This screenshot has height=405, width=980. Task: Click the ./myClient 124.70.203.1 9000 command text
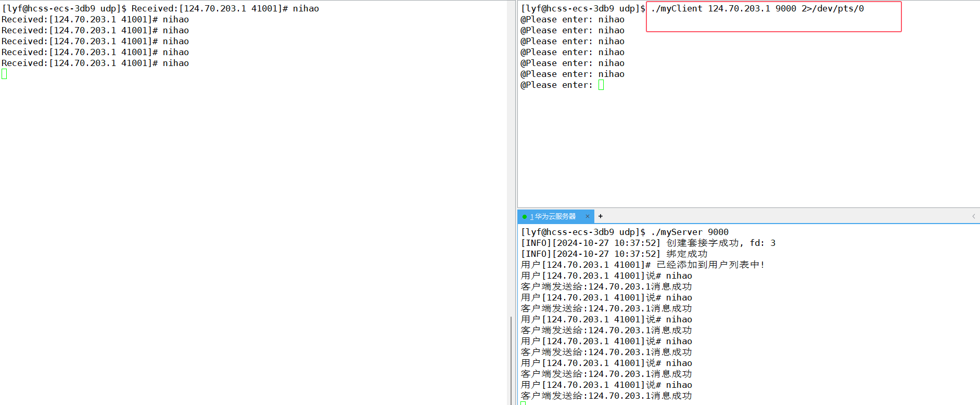pyautogui.click(x=757, y=8)
